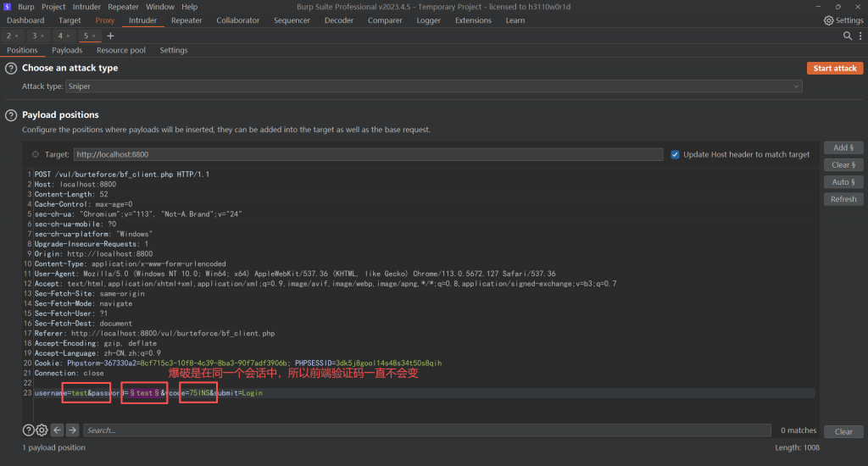Click the help icon beside Payload positions
Image resolution: width=868 pixels, height=466 pixels.
[x=11, y=114]
